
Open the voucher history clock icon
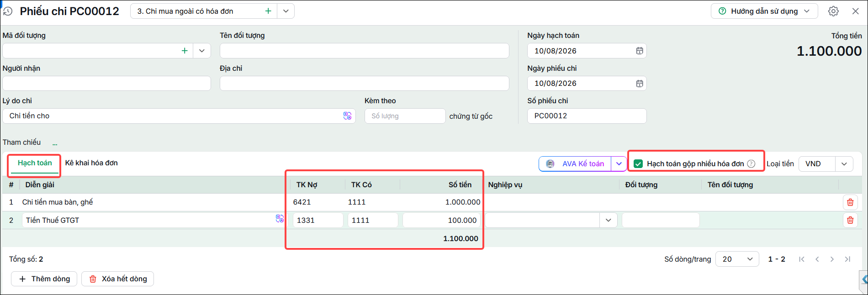(x=8, y=11)
